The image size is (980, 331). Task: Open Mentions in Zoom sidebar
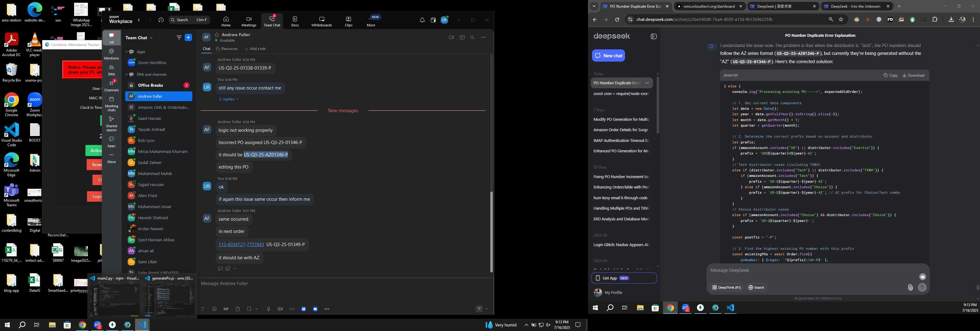[x=111, y=54]
